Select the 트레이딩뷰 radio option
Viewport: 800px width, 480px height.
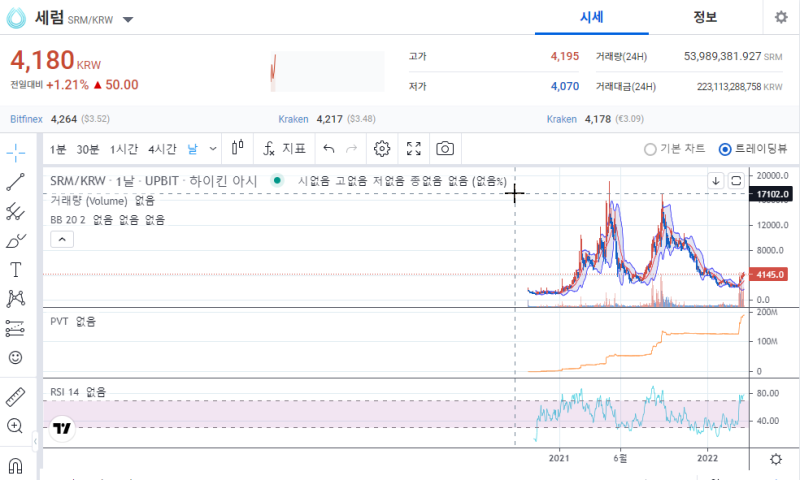(x=753, y=149)
